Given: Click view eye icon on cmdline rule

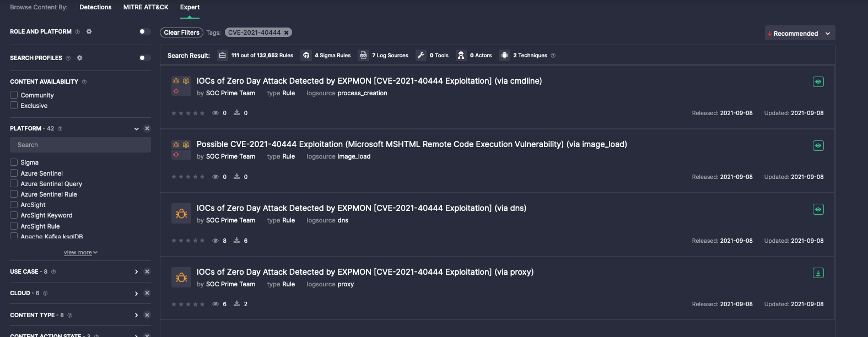Looking at the screenshot, I should [818, 81].
